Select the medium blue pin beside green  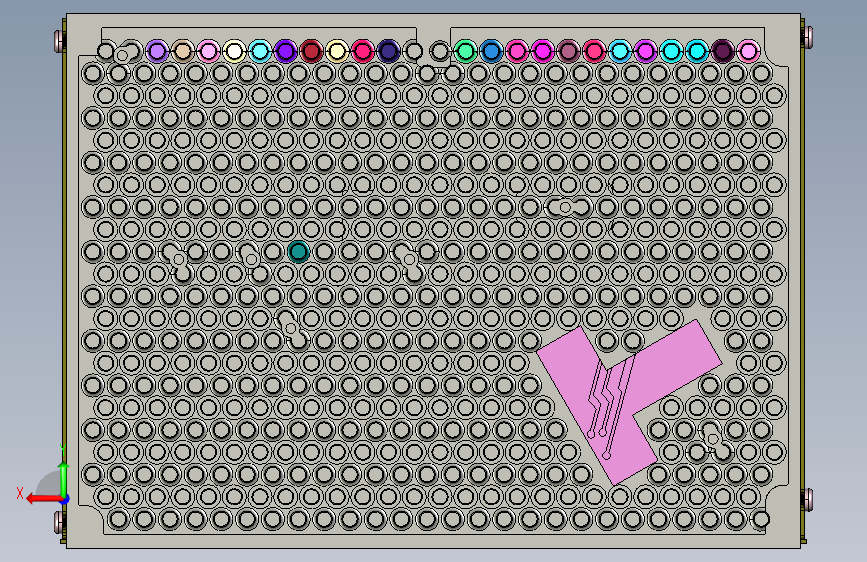(491, 51)
